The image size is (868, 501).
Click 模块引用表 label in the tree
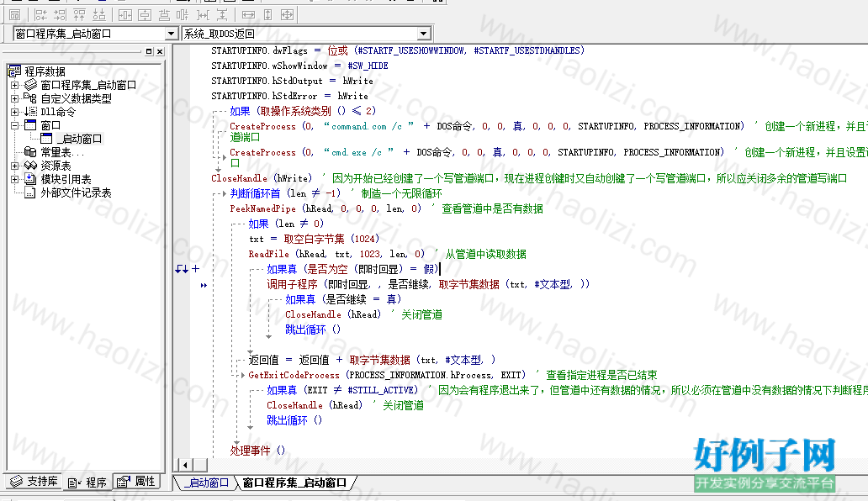[66, 179]
